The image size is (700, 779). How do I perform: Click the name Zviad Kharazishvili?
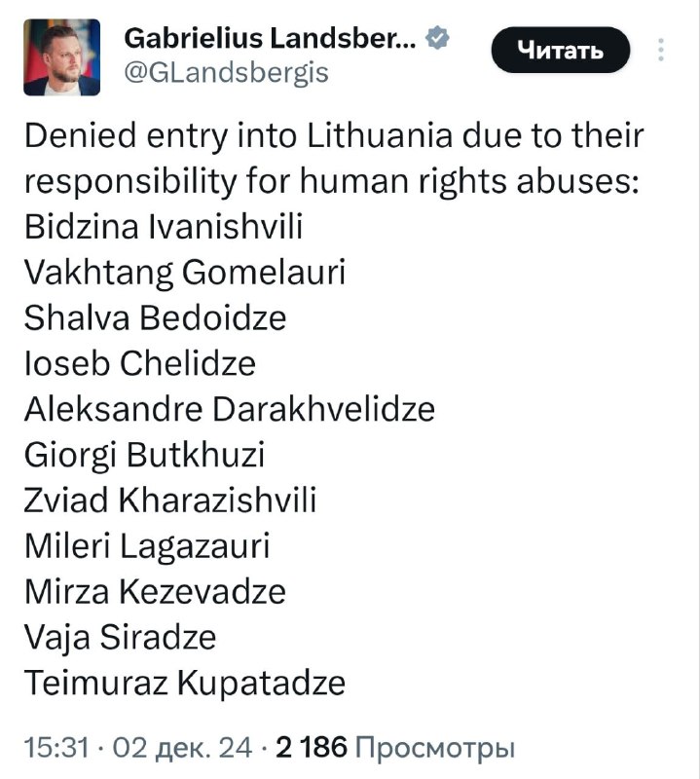[170, 500]
